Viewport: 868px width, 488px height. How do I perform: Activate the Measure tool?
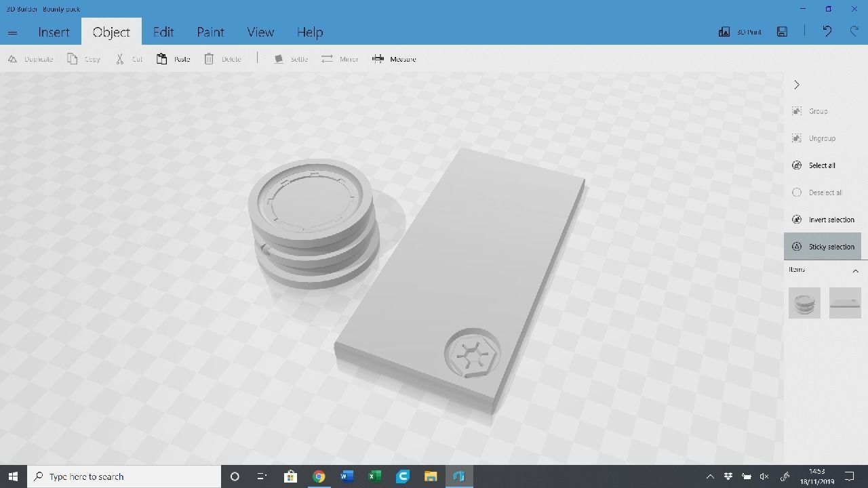(x=394, y=59)
